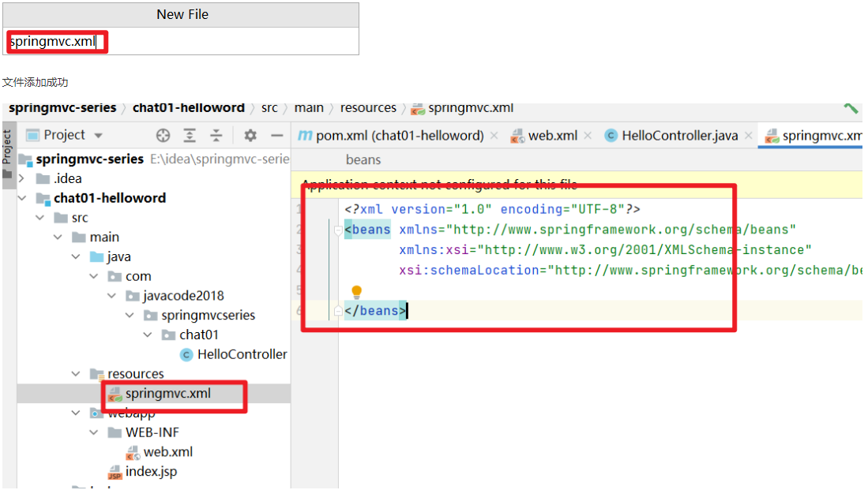
Task: Expand the .idea folder
Action: (x=22, y=178)
